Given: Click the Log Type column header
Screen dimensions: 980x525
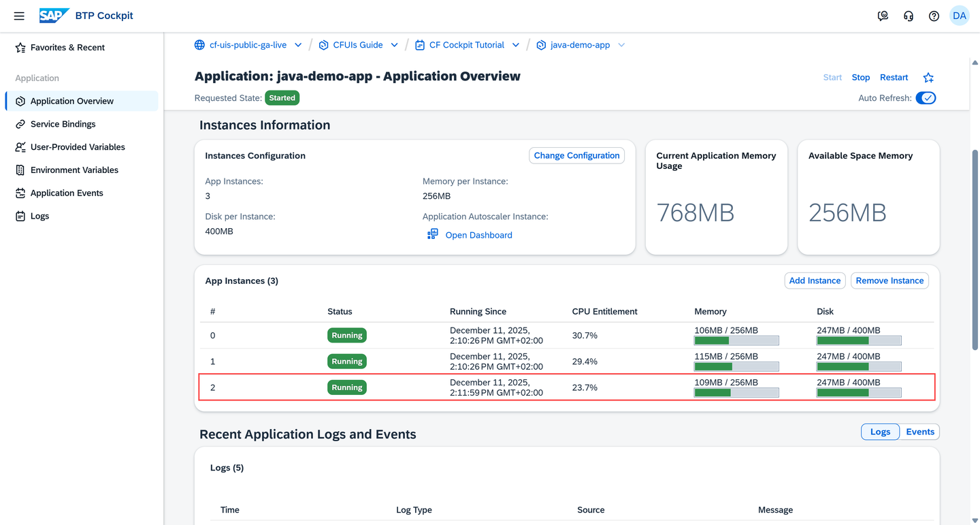Looking at the screenshot, I should tap(414, 509).
